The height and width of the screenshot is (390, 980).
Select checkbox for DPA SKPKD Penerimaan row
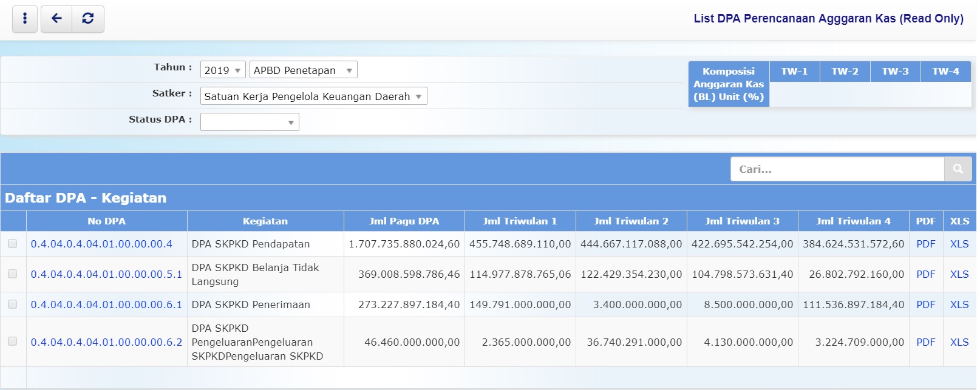[x=13, y=304]
